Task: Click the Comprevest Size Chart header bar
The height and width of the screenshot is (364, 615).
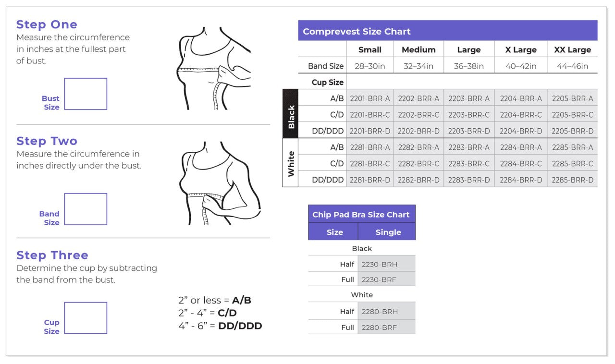Action: [x=447, y=32]
